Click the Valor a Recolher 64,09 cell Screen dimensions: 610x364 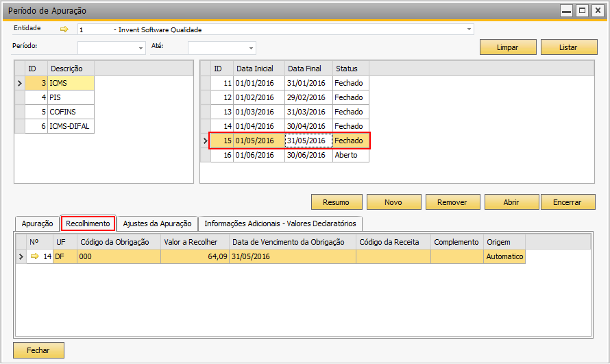[195, 256]
